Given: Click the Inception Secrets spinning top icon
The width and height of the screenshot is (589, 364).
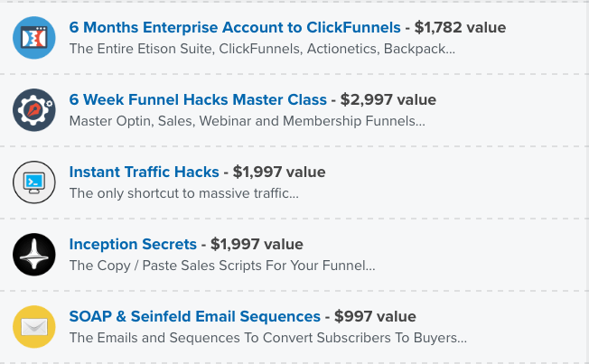Looking at the screenshot, I should click(x=34, y=255).
